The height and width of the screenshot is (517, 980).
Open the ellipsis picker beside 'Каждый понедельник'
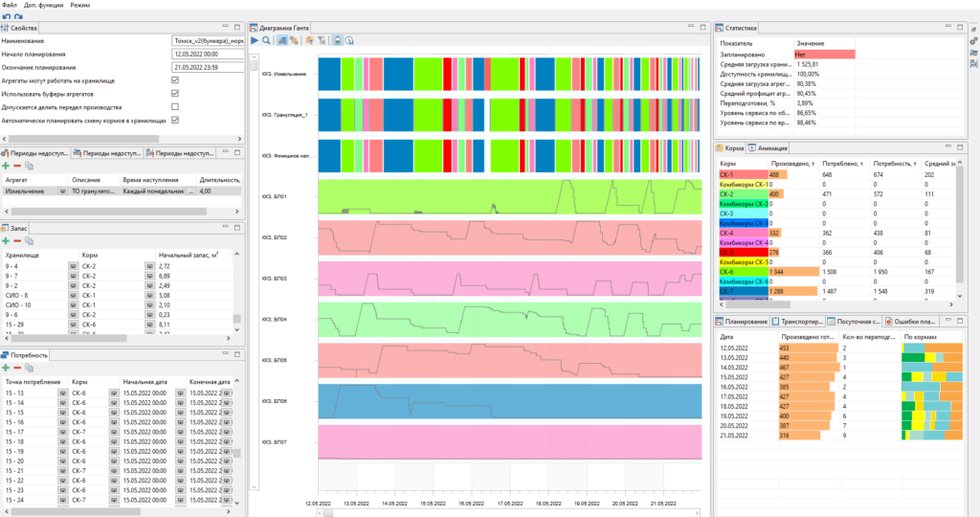[x=190, y=191]
